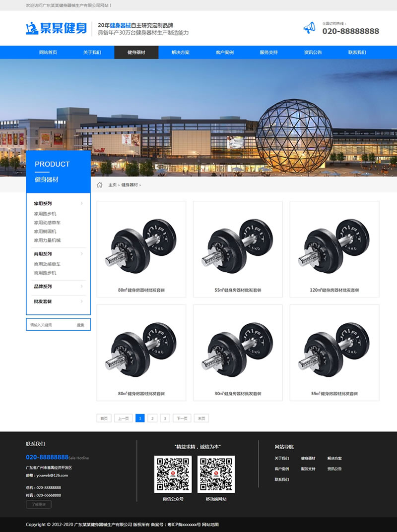Click footer 网站导航 link 关于我们
The height and width of the screenshot is (532, 397).
click(282, 459)
